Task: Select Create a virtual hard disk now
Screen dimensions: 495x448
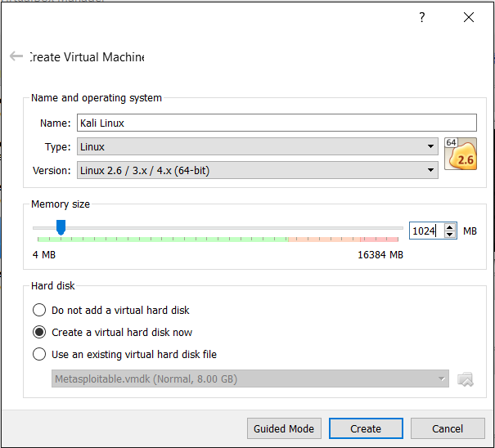Action: coord(39,333)
